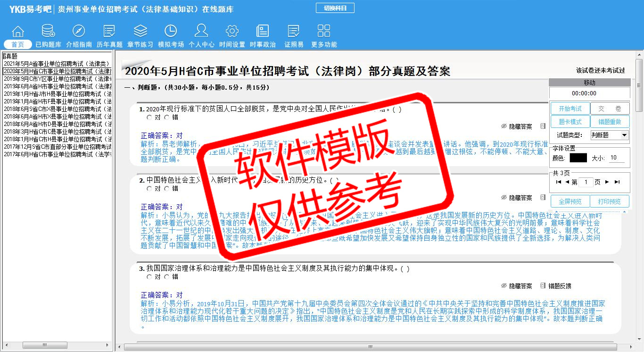Hide answer for question 3

pyautogui.click(x=517, y=286)
